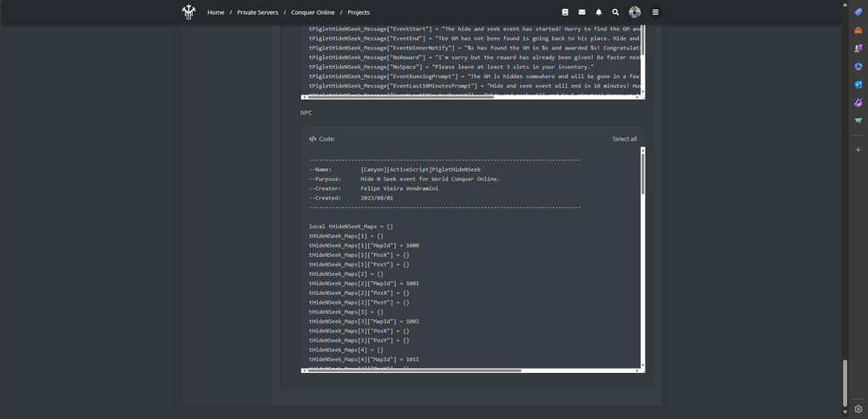
Task: Open the red toolbox icon in sidebar
Action: click(x=858, y=30)
